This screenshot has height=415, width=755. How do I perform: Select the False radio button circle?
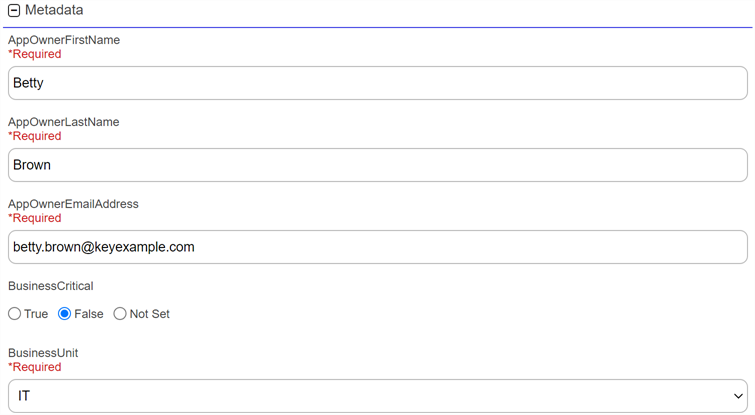click(65, 314)
